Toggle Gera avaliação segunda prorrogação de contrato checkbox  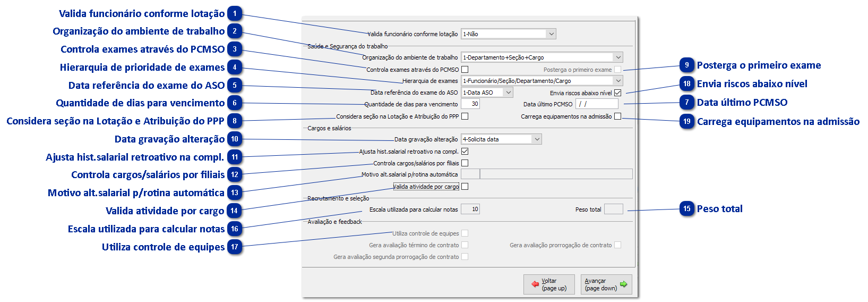tap(465, 257)
